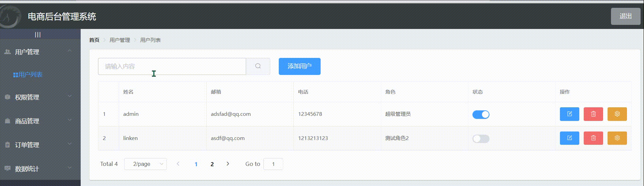The width and height of the screenshot is (644, 186).
Task: Click 用户列表 in the breadcrumb
Action: pos(150,40)
